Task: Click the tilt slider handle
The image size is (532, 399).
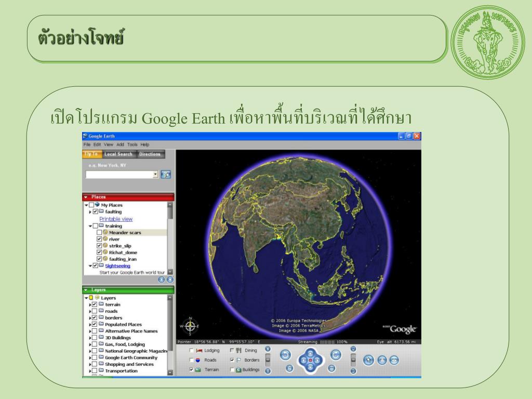Action: coord(353,360)
